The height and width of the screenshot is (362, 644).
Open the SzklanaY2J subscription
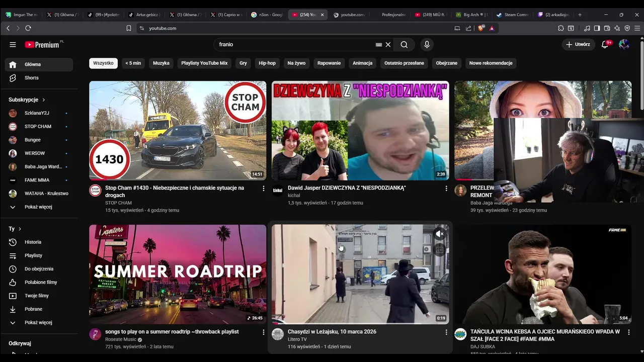coord(39,113)
